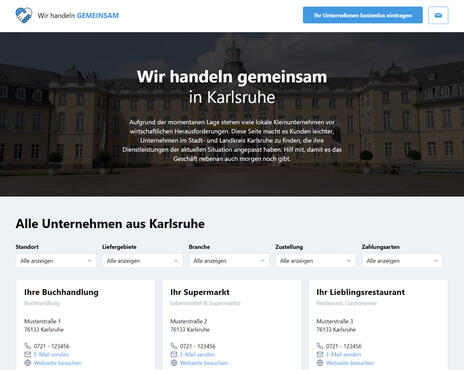Click globe icon in Ihre Buchhandlung card
The image size is (464, 370).
pyautogui.click(x=27, y=363)
